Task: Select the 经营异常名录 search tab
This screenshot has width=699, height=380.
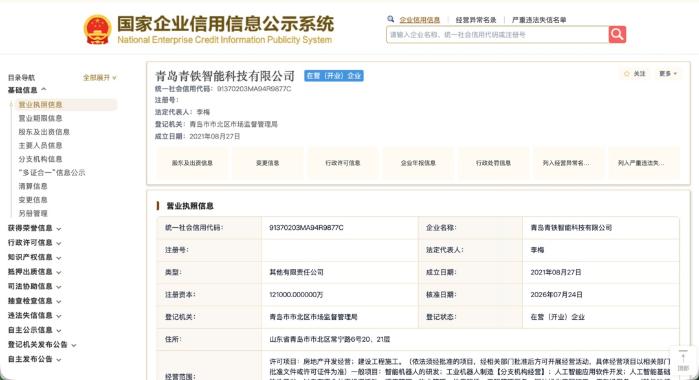Action: tap(476, 20)
